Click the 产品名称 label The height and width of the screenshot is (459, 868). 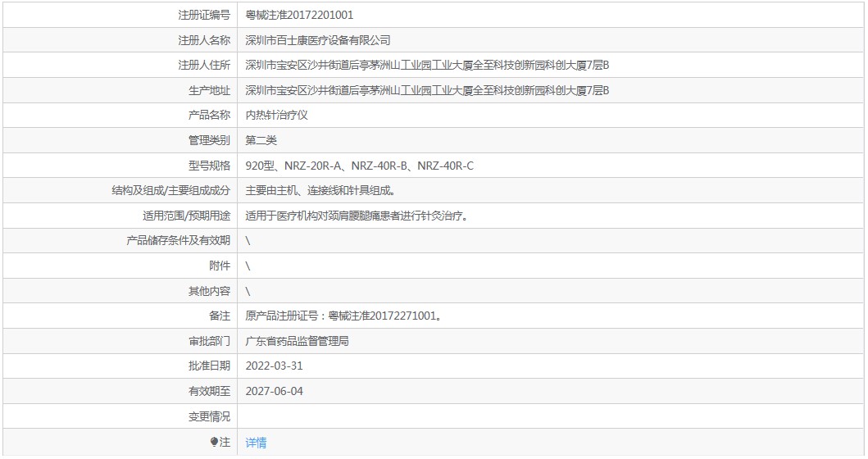tap(209, 116)
